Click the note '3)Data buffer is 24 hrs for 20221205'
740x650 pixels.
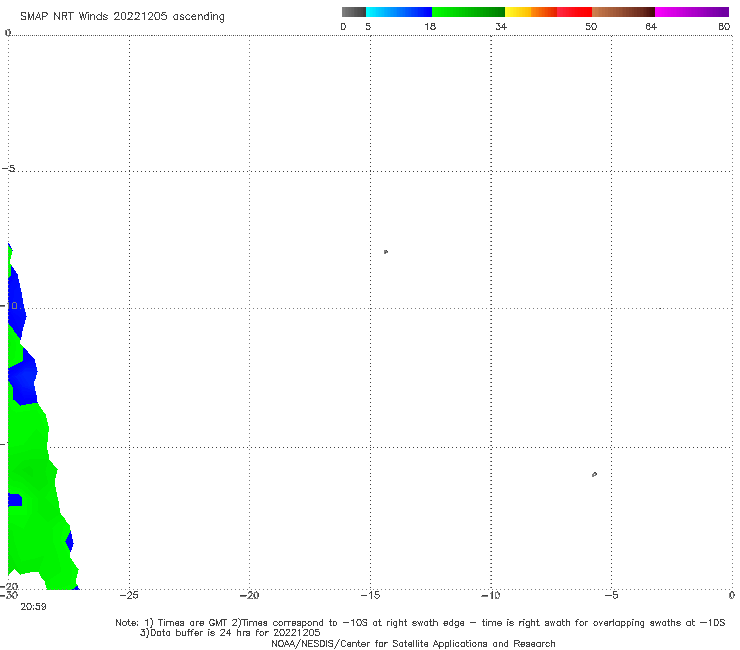(230, 633)
